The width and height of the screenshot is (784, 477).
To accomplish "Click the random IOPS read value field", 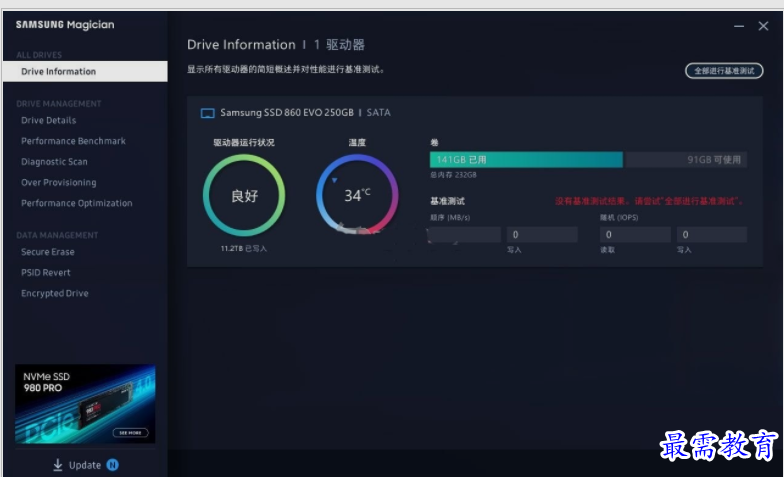I will point(634,235).
